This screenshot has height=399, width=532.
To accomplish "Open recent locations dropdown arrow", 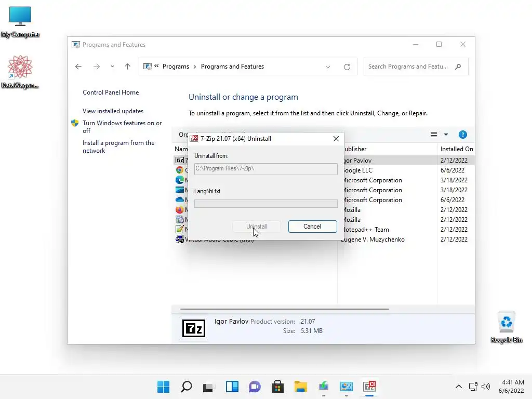I will tap(112, 66).
